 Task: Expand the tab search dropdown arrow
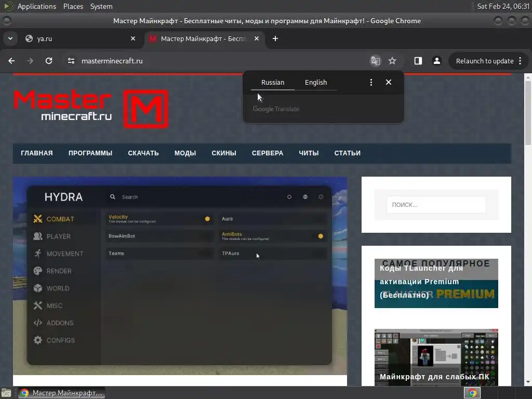point(10,38)
